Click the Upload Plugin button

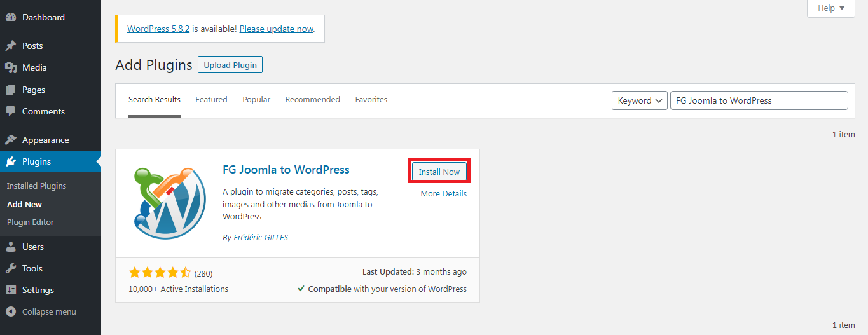point(230,65)
